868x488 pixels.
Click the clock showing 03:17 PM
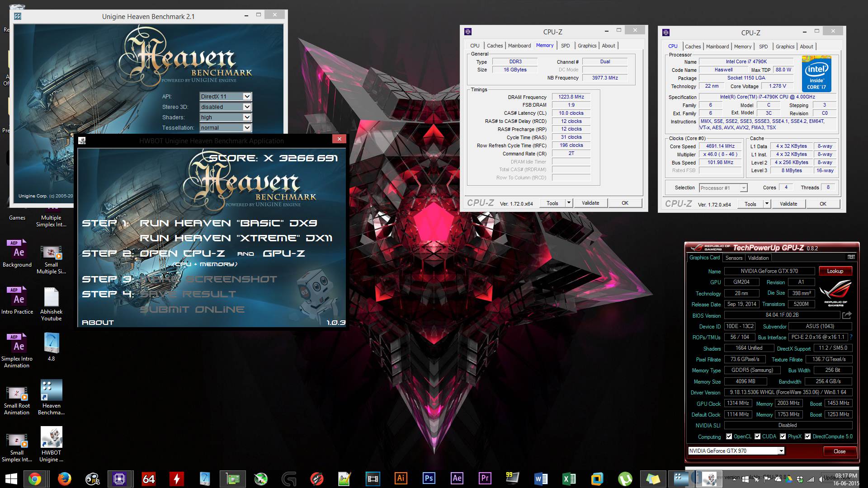coord(845,475)
